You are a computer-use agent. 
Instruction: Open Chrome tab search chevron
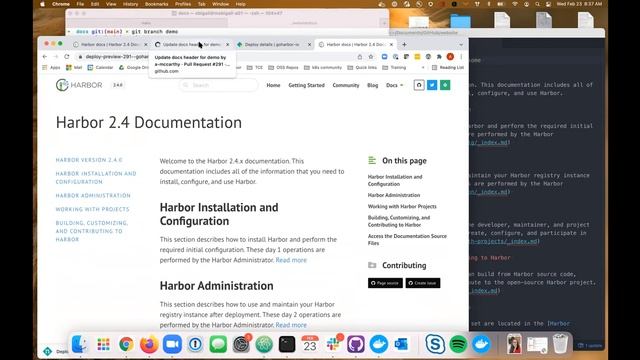461,44
